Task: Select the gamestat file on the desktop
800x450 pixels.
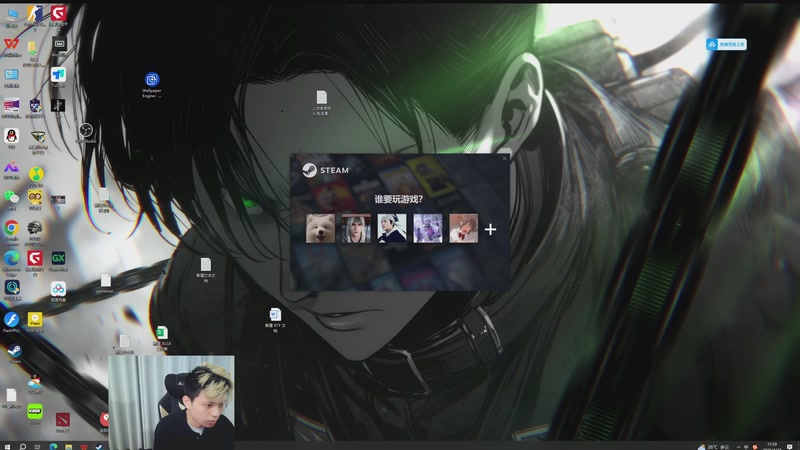Action: pos(106,280)
